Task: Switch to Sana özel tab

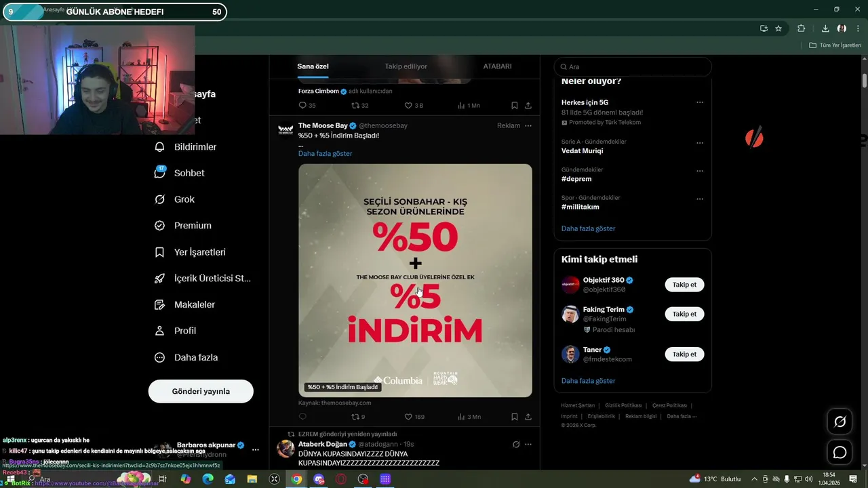Action: [x=313, y=66]
